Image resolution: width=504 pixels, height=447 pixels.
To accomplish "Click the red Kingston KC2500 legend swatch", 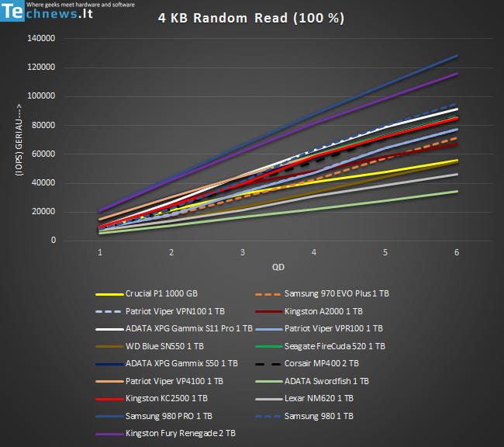I will (x=109, y=399).
